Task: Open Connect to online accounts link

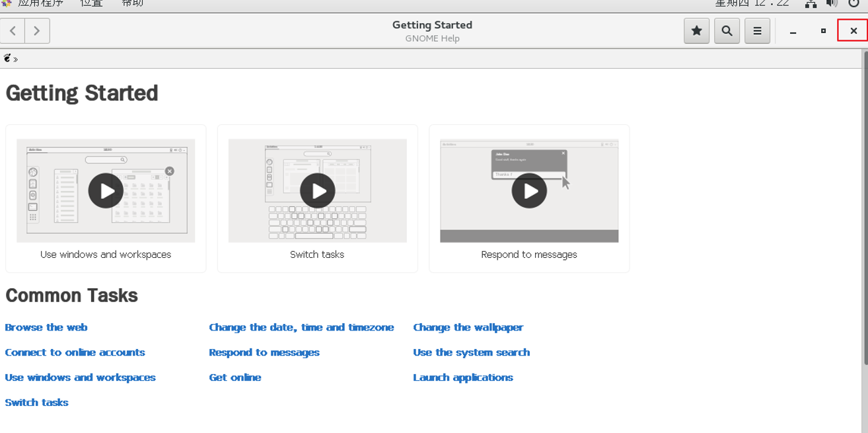Action: point(75,352)
